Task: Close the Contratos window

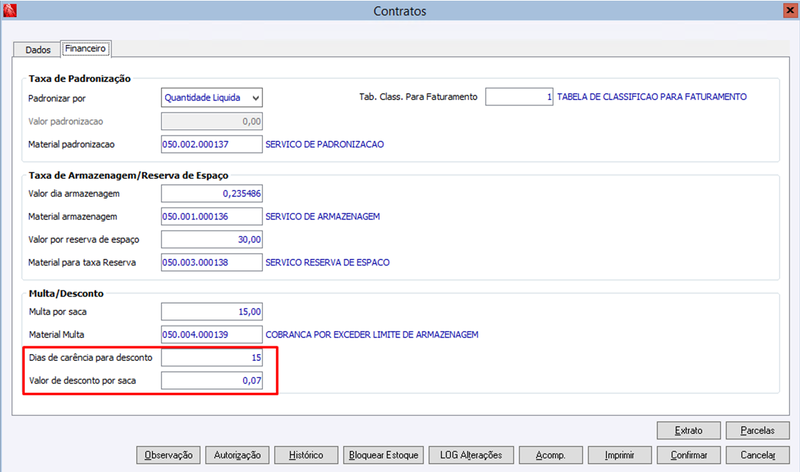Action: click(790, 10)
